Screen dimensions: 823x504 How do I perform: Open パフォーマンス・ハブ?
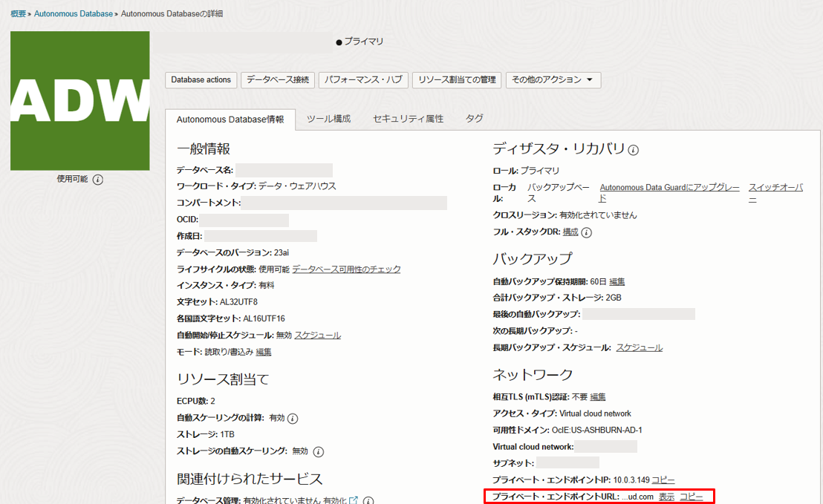pyautogui.click(x=363, y=79)
